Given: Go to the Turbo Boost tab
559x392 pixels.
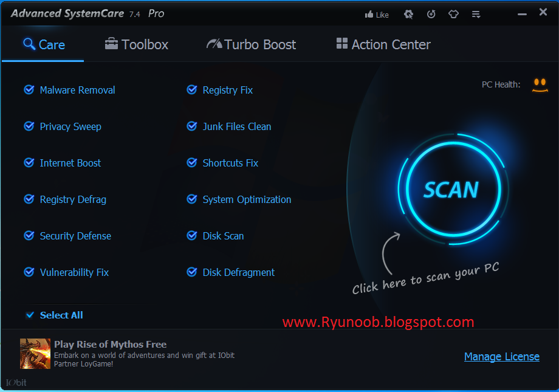Looking at the screenshot, I should [252, 44].
